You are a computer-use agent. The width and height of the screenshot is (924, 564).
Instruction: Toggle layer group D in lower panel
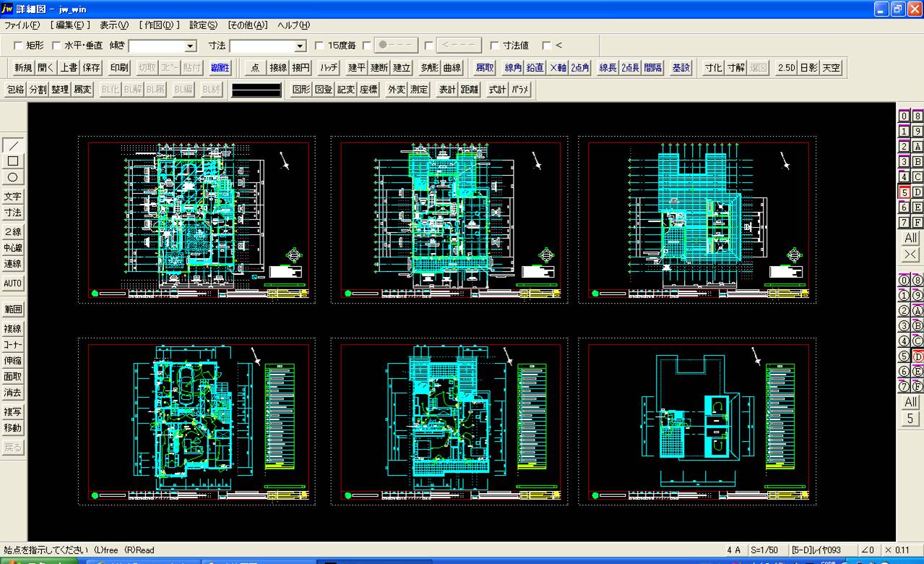coord(917,356)
